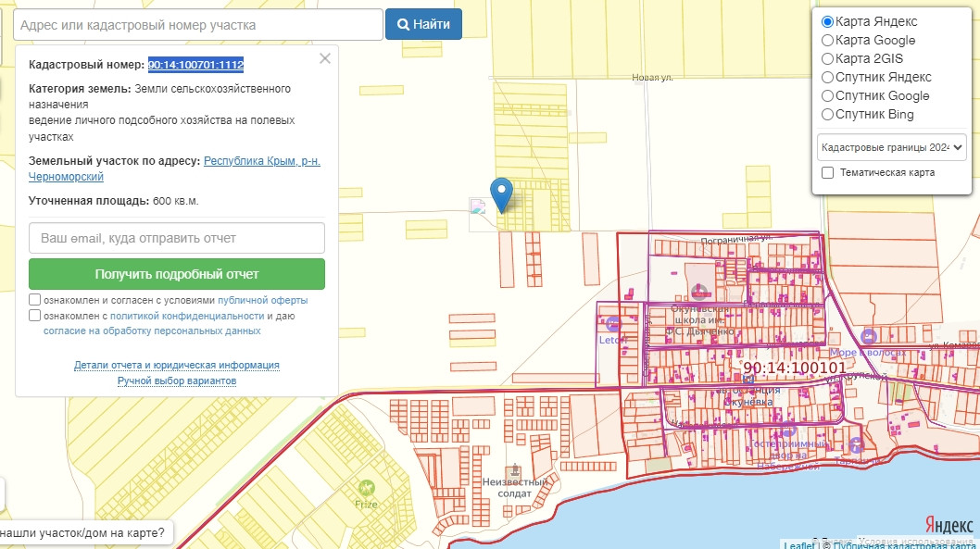Image resolution: width=980 pixels, height=549 pixels.
Task: Open the cadastral number 90:14:100701:1112 link
Action: point(195,65)
